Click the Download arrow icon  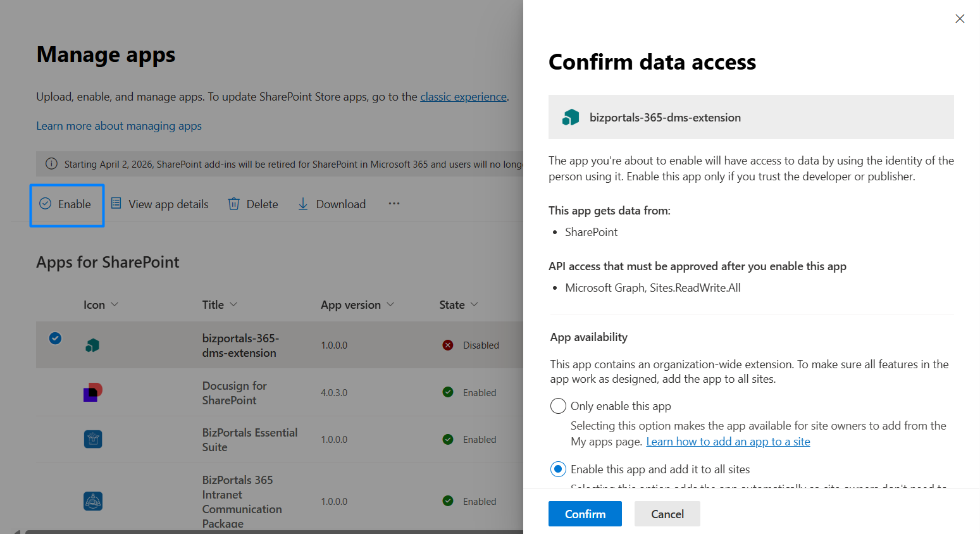(303, 204)
